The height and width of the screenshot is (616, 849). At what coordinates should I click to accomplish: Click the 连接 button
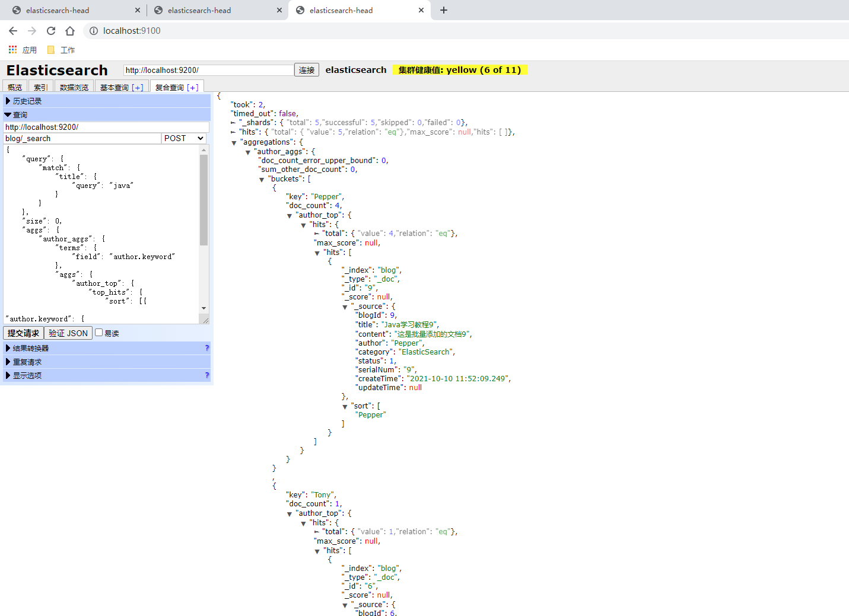point(306,69)
